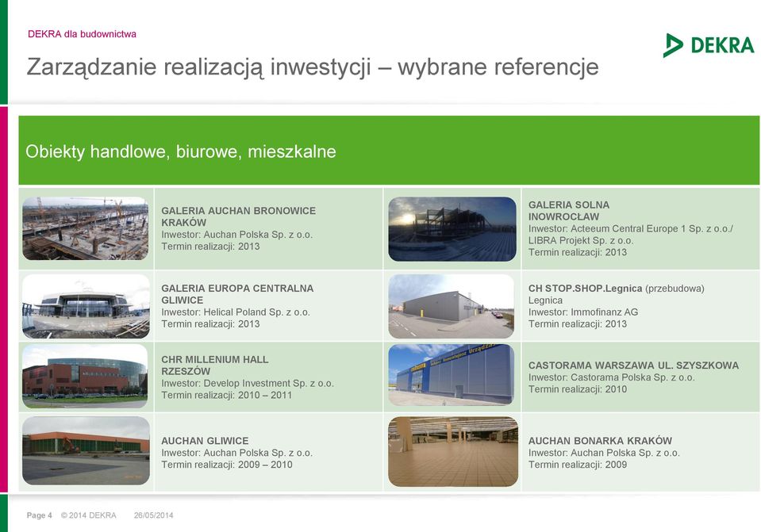Image resolution: width=761 pixels, height=532 pixels.
Task: Open the Castorama Warszawa store photo
Action: click(452, 374)
